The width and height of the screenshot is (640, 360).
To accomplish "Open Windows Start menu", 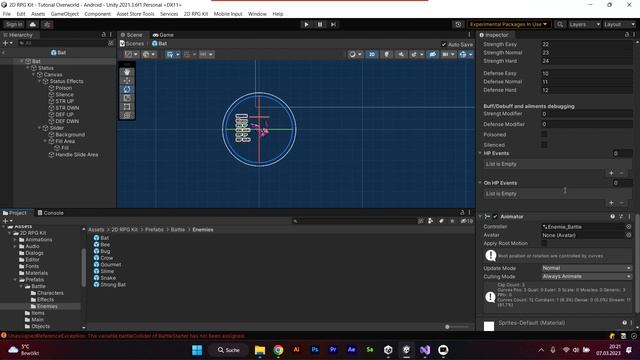I will pos(197,350).
